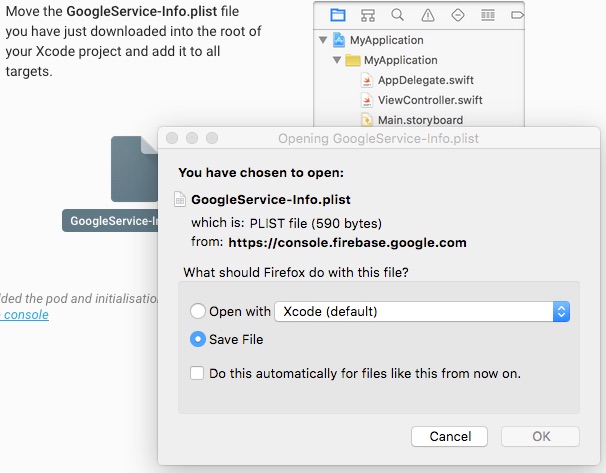Open the console link
This screenshot has width=606, height=473.
point(25,315)
